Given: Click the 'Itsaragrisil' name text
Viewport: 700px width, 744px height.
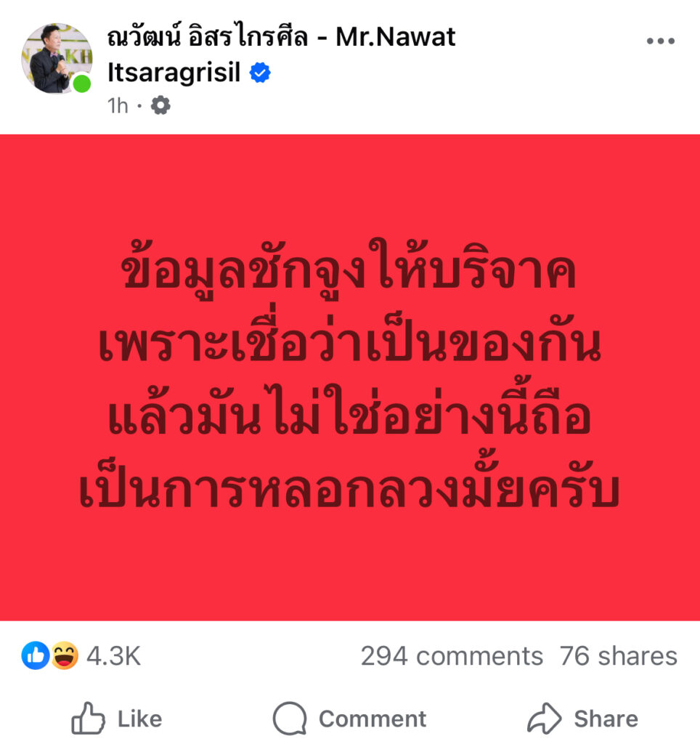Looking at the screenshot, I should 174,73.
